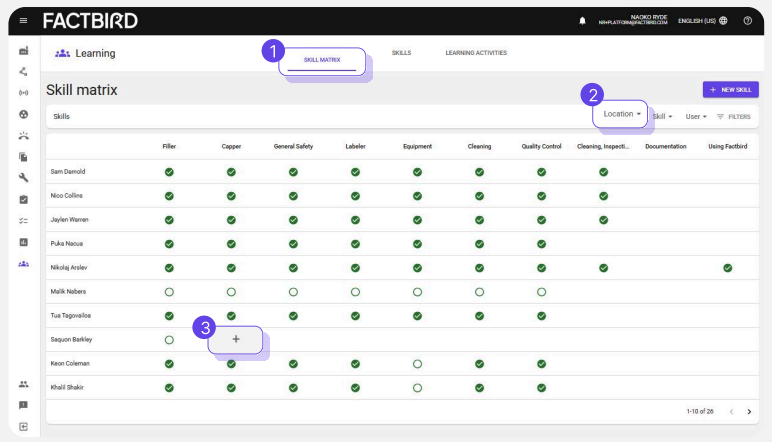Click the Quality Control column header
This screenshot has height=442, width=772.
pos(542,146)
